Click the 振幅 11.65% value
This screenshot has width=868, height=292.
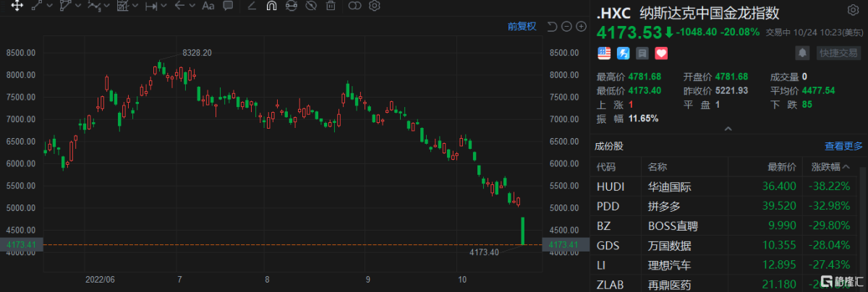[643, 118]
